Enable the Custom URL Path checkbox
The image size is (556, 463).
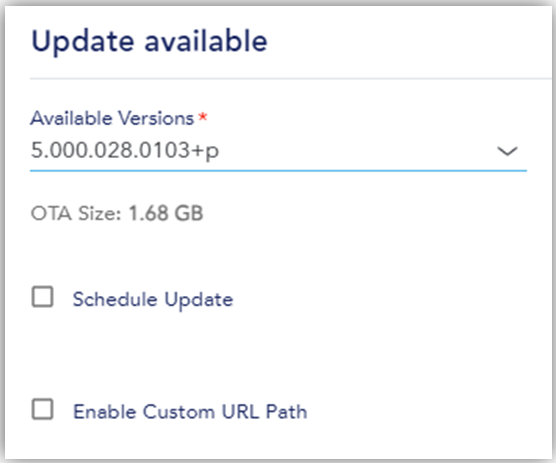click(43, 409)
